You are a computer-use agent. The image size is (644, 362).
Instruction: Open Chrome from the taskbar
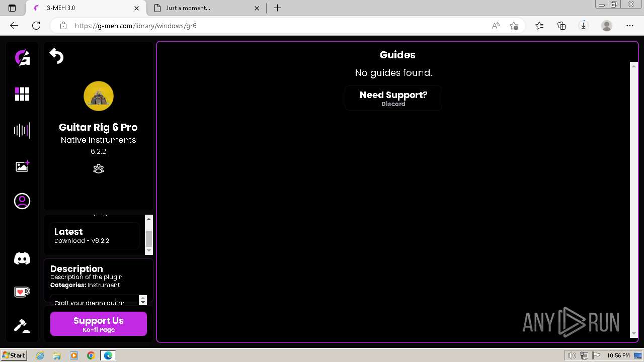pyautogui.click(x=91, y=355)
